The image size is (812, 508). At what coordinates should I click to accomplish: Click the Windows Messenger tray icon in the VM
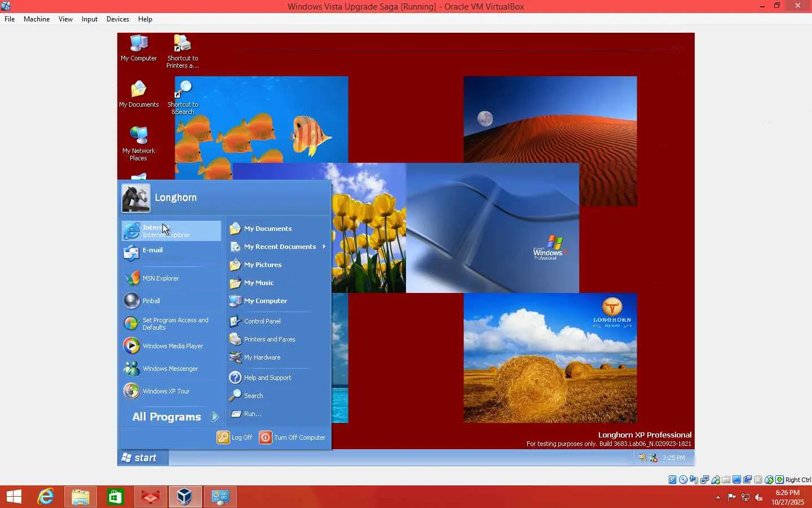click(654, 458)
